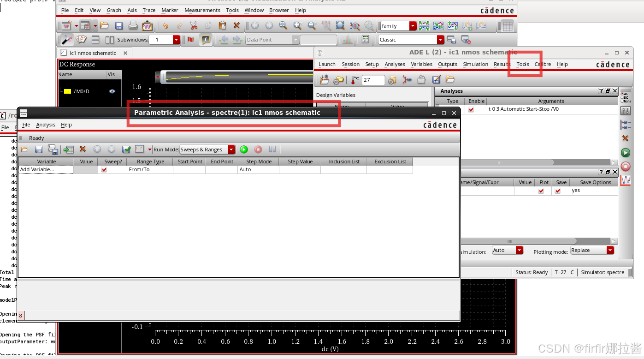Screen dimensions: 644x359
Task: Delete trace using waveform toolbar red X
Action: [236, 26]
